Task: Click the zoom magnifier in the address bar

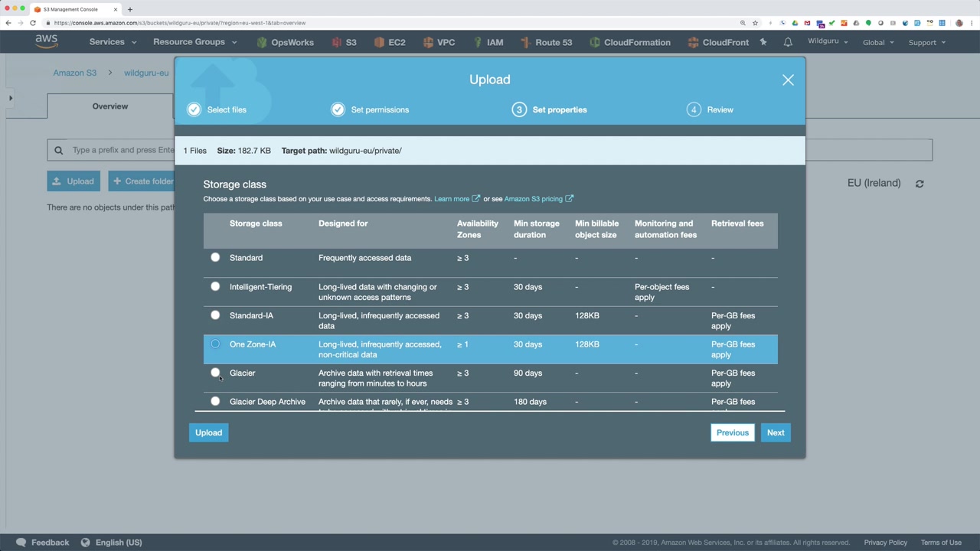Action: (743, 23)
